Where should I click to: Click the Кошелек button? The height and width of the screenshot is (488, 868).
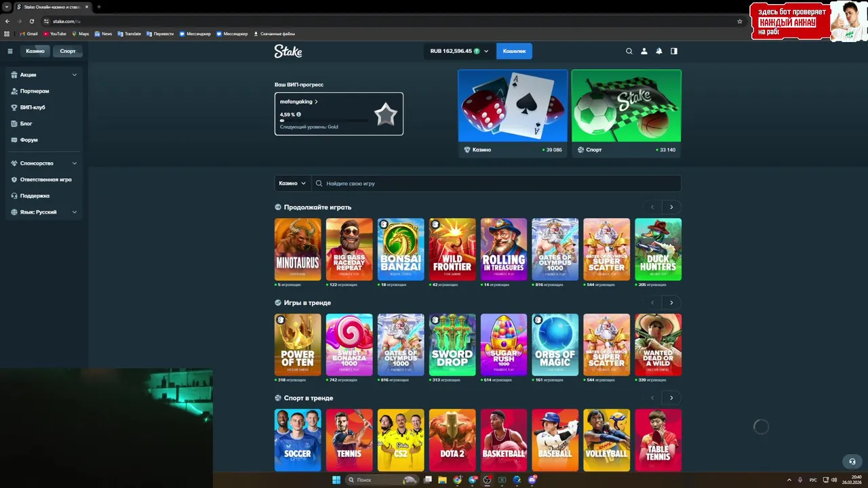click(x=514, y=51)
